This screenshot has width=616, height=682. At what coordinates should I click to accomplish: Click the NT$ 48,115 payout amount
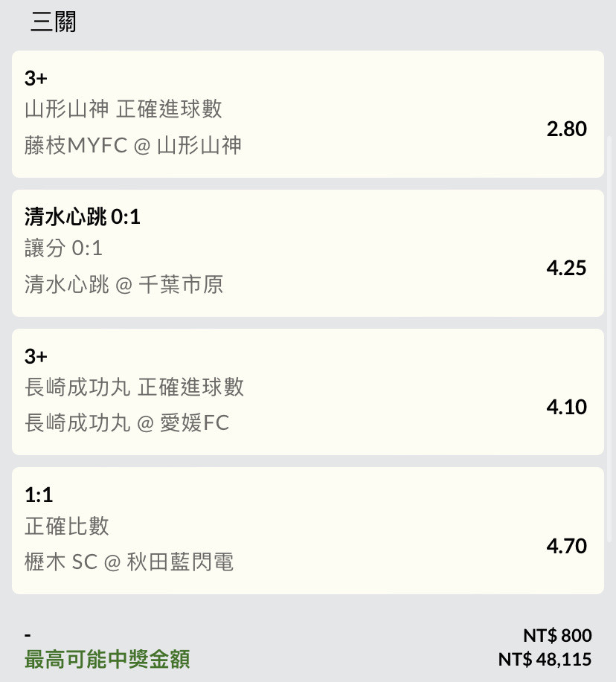click(x=545, y=660)
